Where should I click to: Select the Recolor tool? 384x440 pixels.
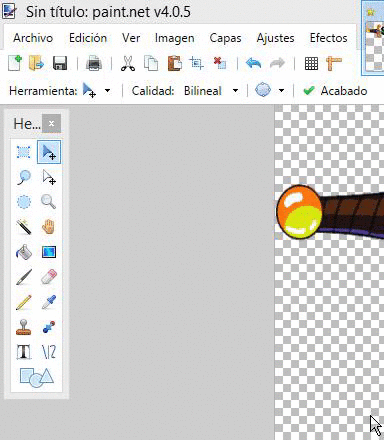(x=49, y=327)
